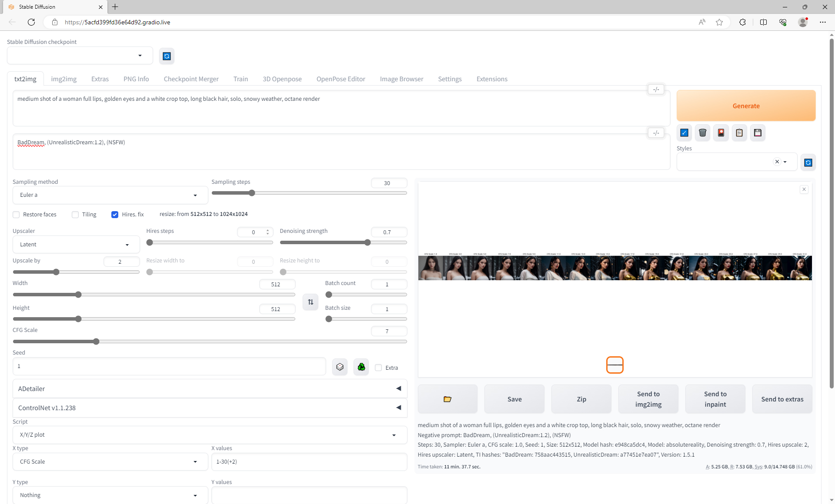Refresh the Styles list
The image size is (835, 504).
[x=808, y=162]
